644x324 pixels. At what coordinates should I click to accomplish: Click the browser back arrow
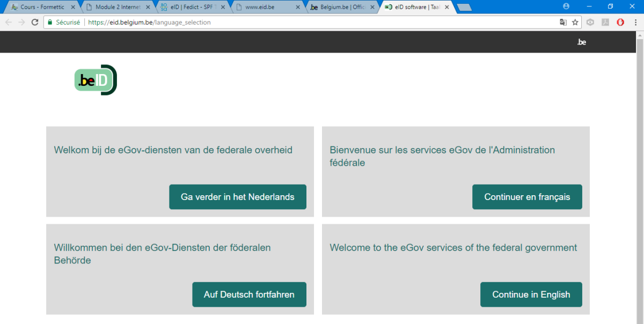click(9, 23)
